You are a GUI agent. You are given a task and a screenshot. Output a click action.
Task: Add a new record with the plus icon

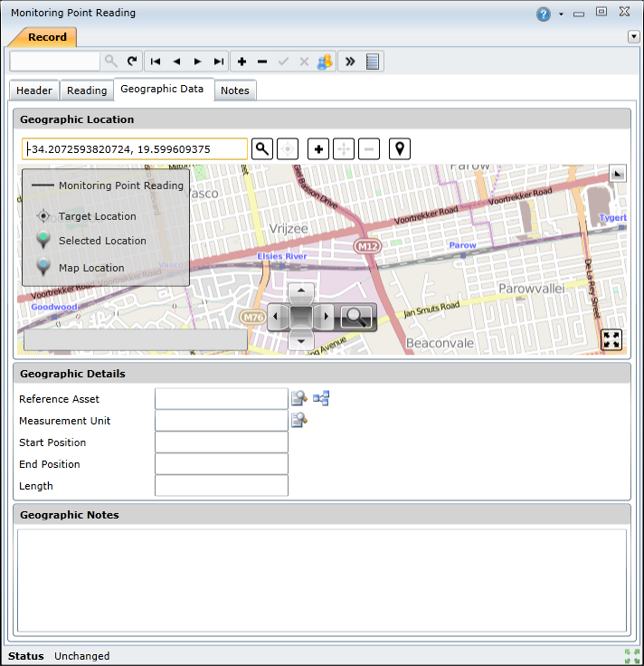point(242,62)
